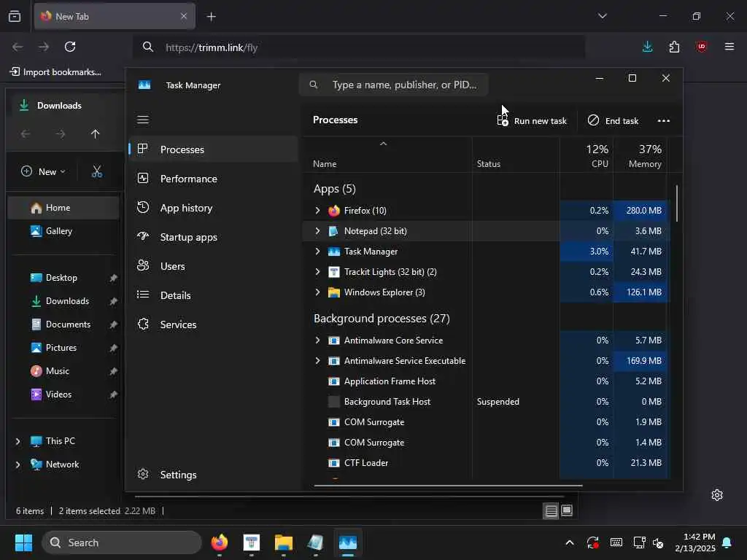
Task: Expand the Task Manager process row
Action: pyautogui.click(x=318, y=252)
